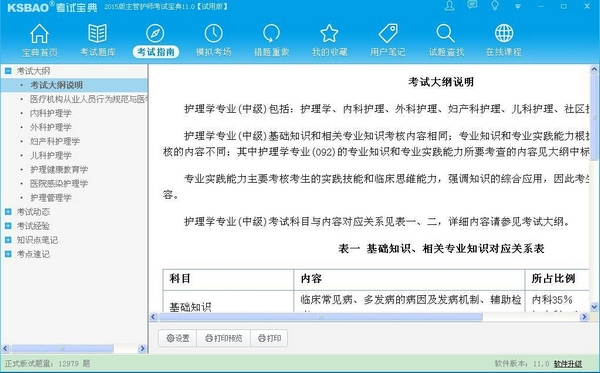Select 护理健康教育学 in the tree

[x=59, y=169]
